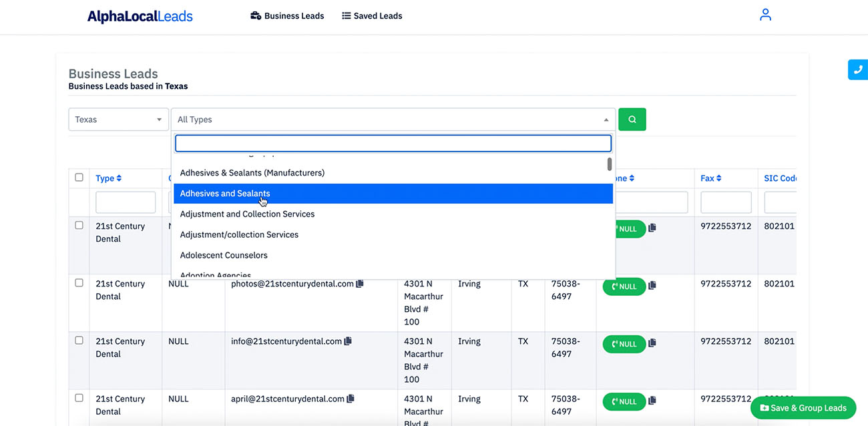Click the blue phone call widget
Screen dimensions: 868x426
857,69
